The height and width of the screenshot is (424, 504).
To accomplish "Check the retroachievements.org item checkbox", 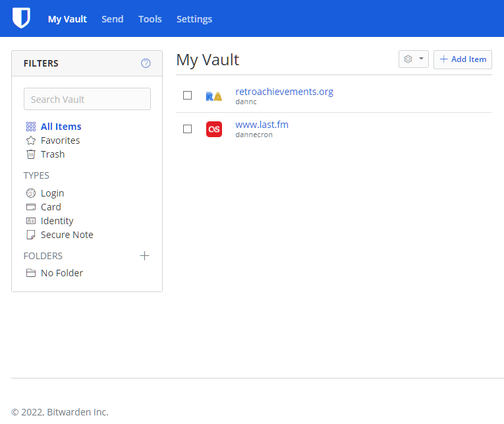I will pyautogui.click(x=187, y=96).
